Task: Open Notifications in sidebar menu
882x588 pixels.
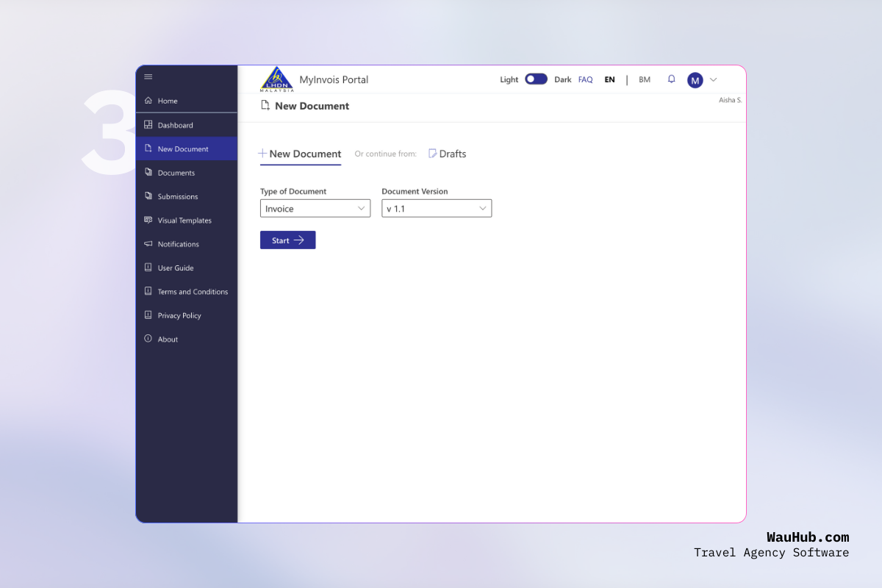Action: point(187,244)
